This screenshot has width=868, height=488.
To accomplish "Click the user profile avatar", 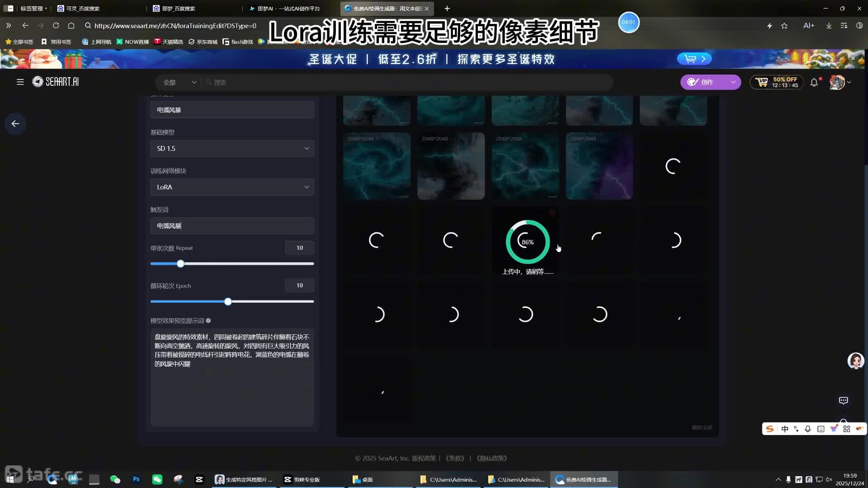I will (x=837, y=82).
